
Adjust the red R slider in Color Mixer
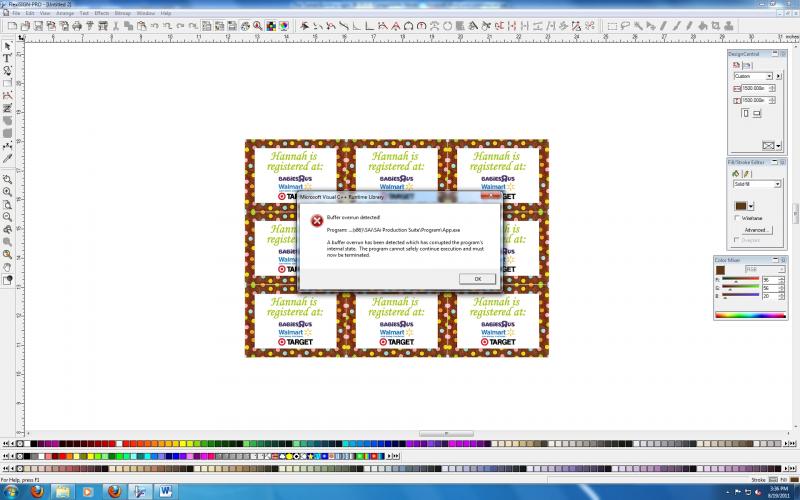(x=740, y=279)
